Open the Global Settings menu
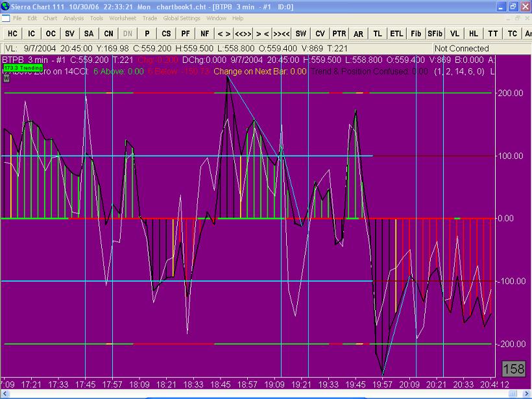 point(182,18)
